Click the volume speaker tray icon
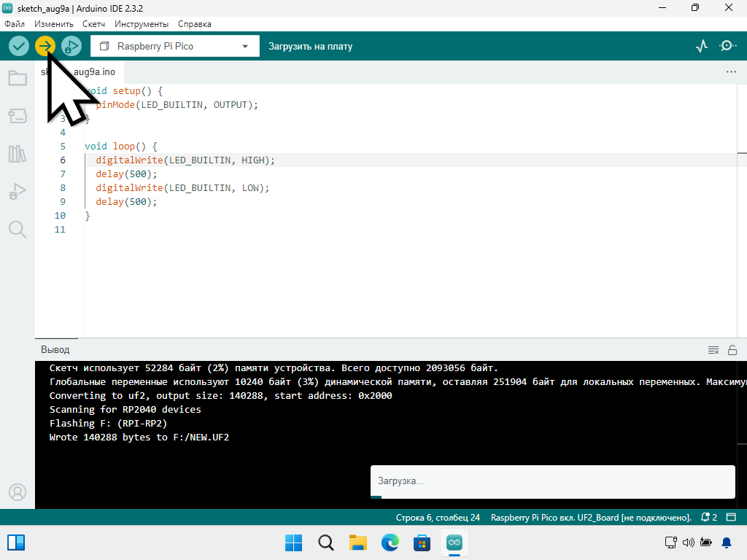The height and width of the screenshot is (560, 747). [x=689, y=542]
